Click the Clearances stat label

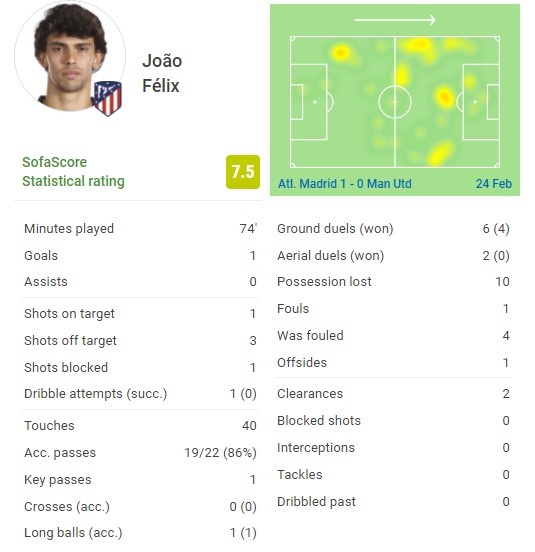(310, 394)
